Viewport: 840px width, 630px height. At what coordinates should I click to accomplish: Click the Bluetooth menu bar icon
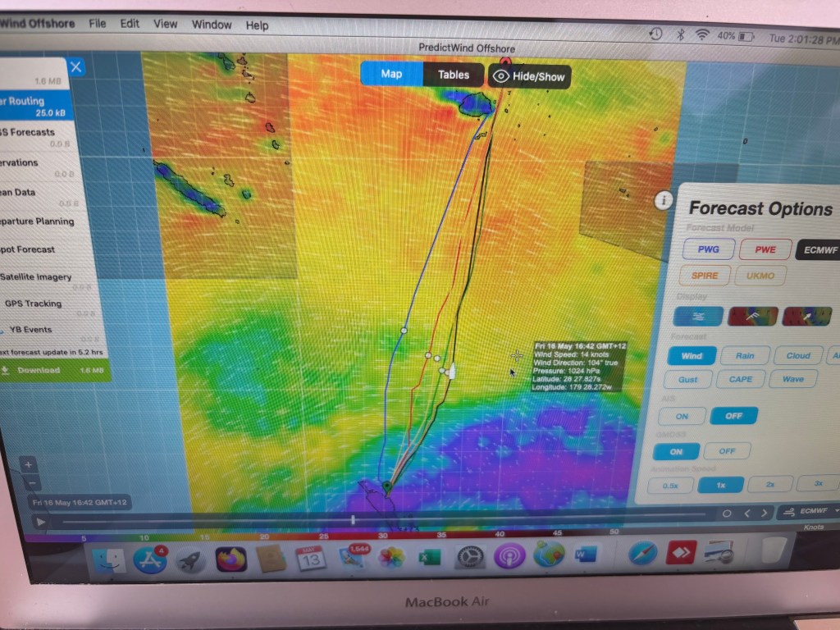(x=680, y=34)
